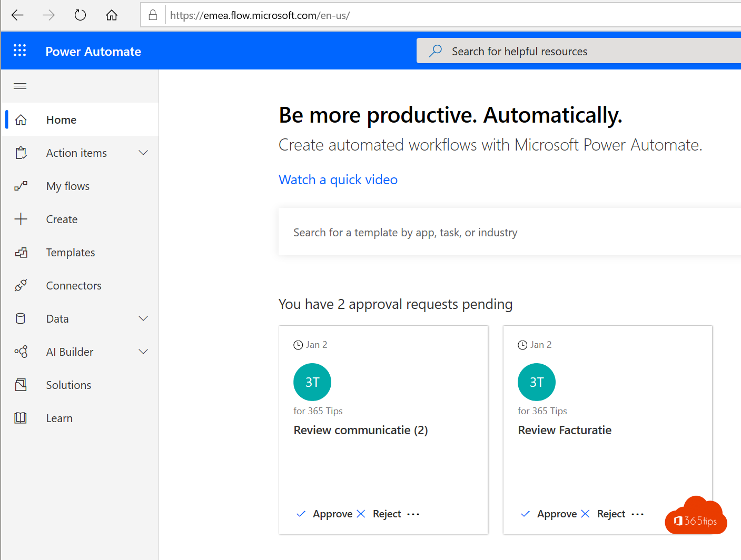Click 3T avatar on Review Facturatie card

[537, 382]
